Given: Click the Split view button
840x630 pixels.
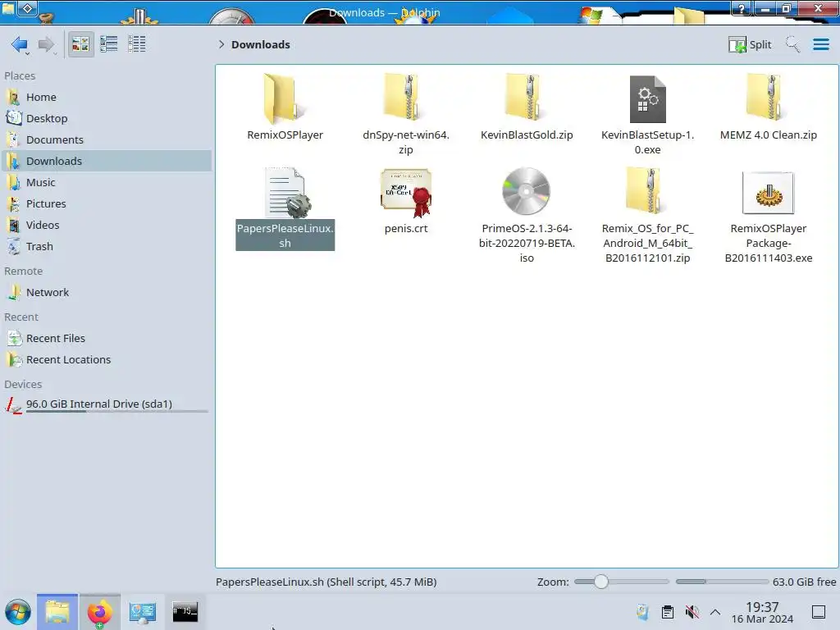Looking at the screenshot, I should (750, 44).
